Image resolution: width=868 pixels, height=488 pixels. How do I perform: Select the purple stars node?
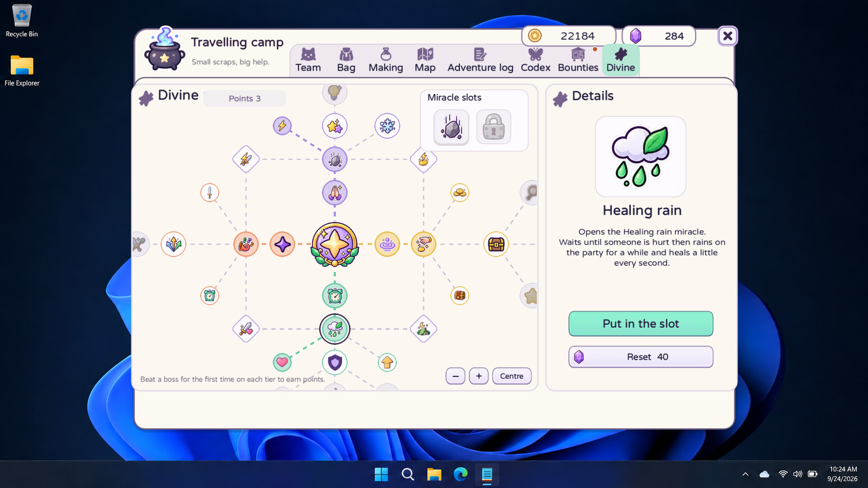click(335, 126)
